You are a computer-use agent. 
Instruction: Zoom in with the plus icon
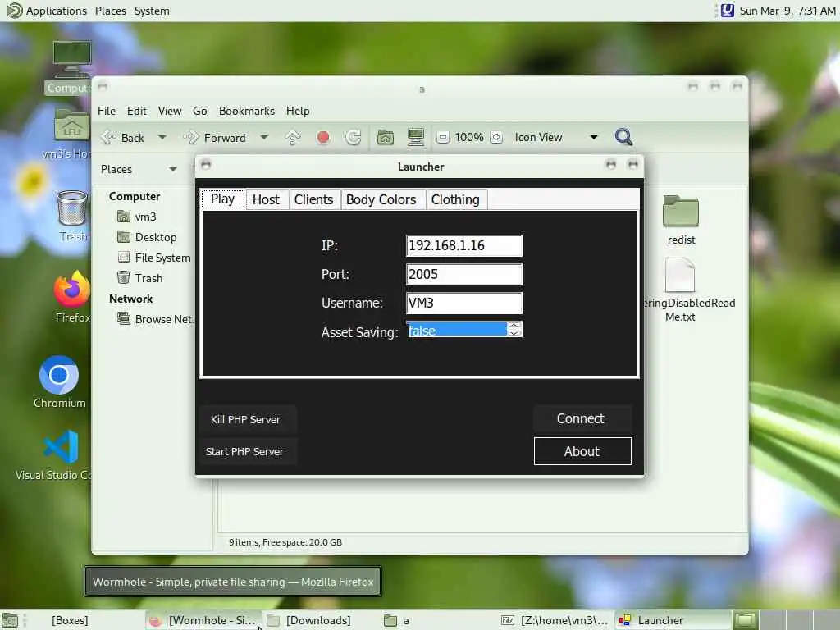496,138
